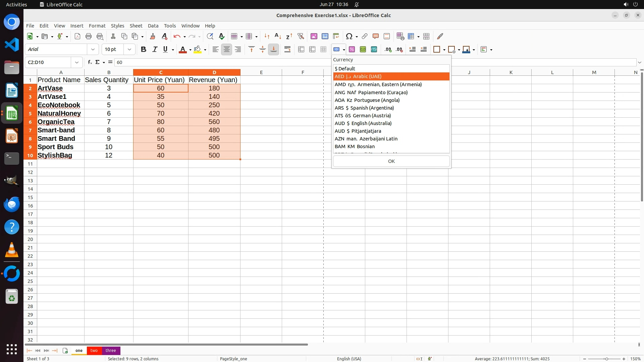Click the Format as Percent icon
The height and width of the screenshot is (362, 644).
(352, 50)
